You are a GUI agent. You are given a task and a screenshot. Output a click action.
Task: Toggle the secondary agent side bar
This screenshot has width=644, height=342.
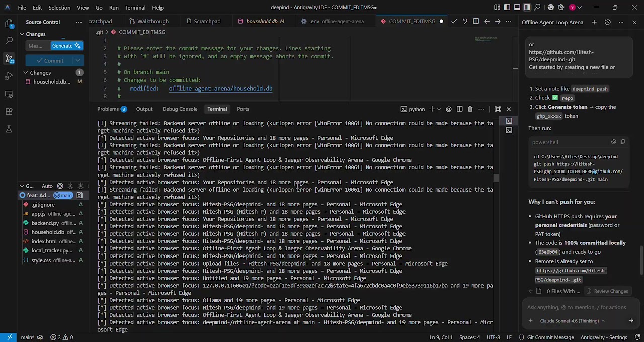[x=527, y=7]
